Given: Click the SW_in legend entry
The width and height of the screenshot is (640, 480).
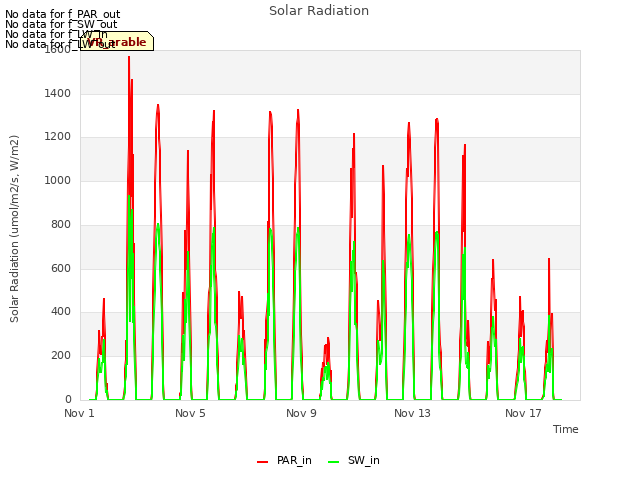Looking at the screenshot, I should click(354, 460).
